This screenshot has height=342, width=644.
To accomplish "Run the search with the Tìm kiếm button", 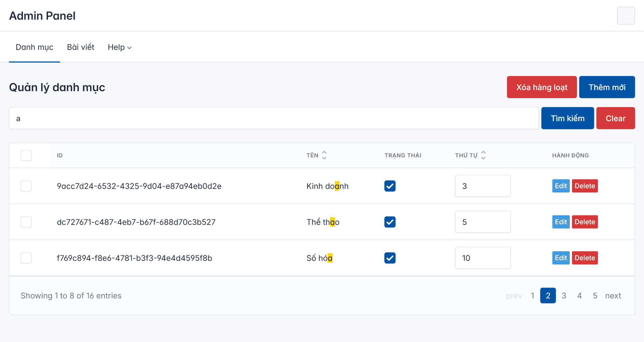I will [567, 118].
